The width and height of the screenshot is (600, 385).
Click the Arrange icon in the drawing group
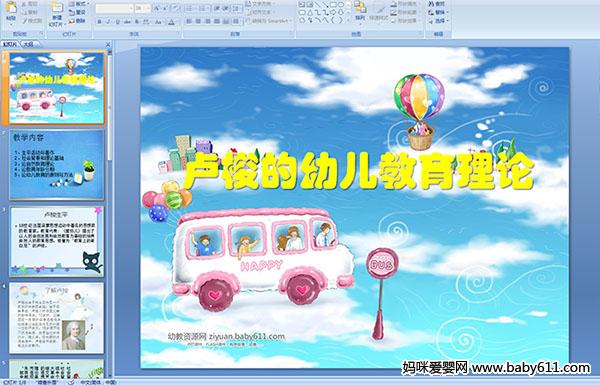pos(360,11)
